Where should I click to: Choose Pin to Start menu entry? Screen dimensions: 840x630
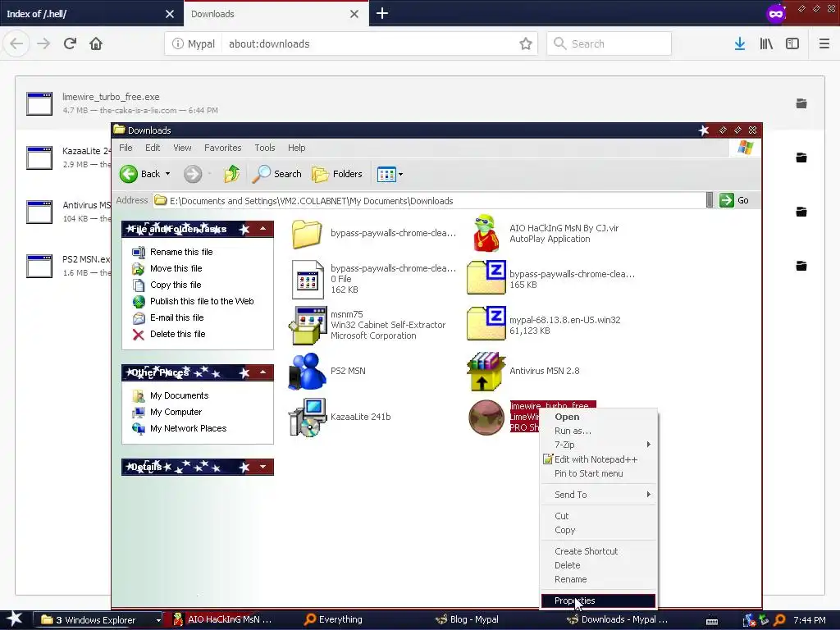click(598, 473)
